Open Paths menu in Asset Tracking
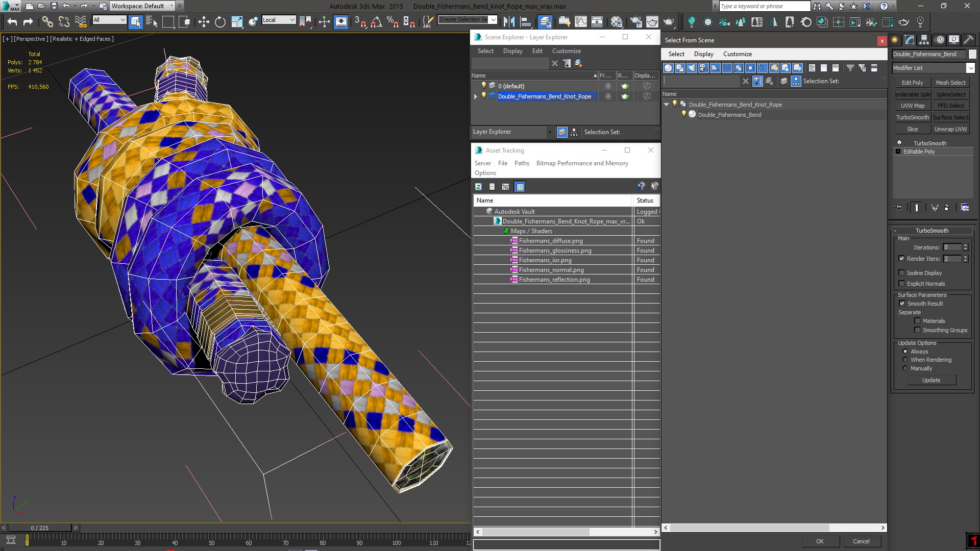 click(522, 163)
